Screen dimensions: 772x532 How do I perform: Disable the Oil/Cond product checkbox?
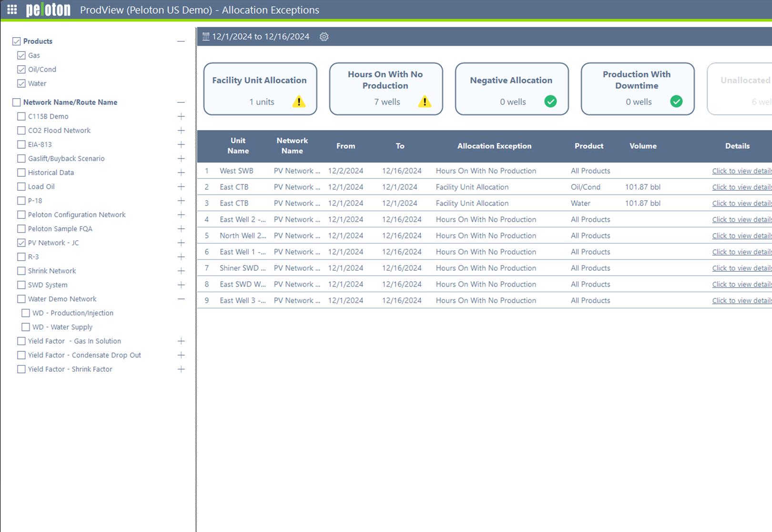21,69
